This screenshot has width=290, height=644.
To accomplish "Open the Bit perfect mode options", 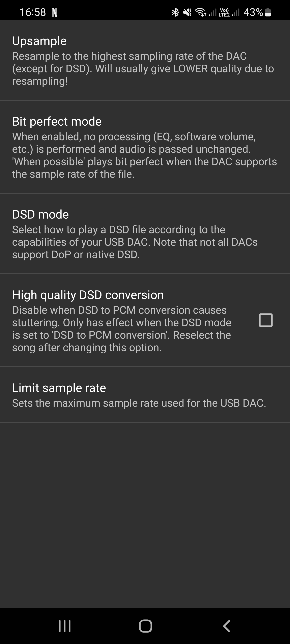I will click(x=57, y=122).
